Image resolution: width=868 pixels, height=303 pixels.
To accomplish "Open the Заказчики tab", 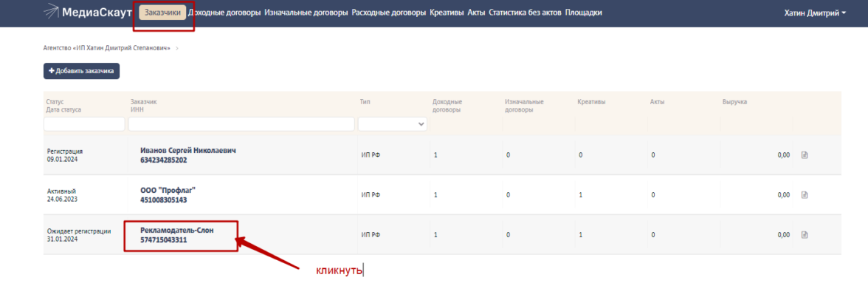I will pos(162,13).
